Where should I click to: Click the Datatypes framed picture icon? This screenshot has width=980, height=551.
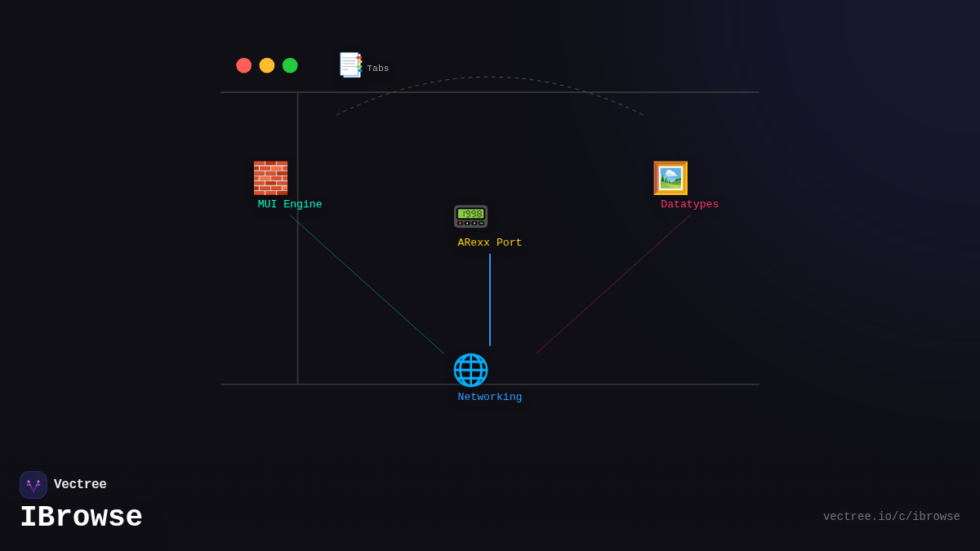(x=670, y=178)
